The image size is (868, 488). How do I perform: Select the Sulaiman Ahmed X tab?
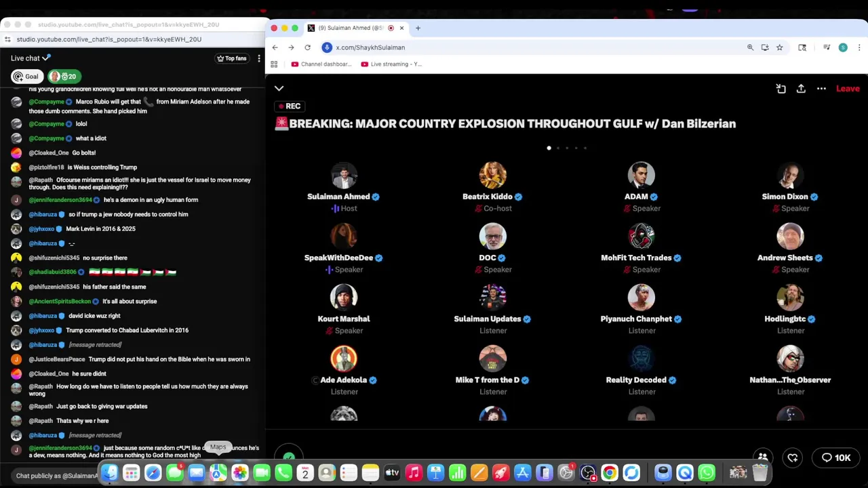pyautogui.click(x=355, y=28)
